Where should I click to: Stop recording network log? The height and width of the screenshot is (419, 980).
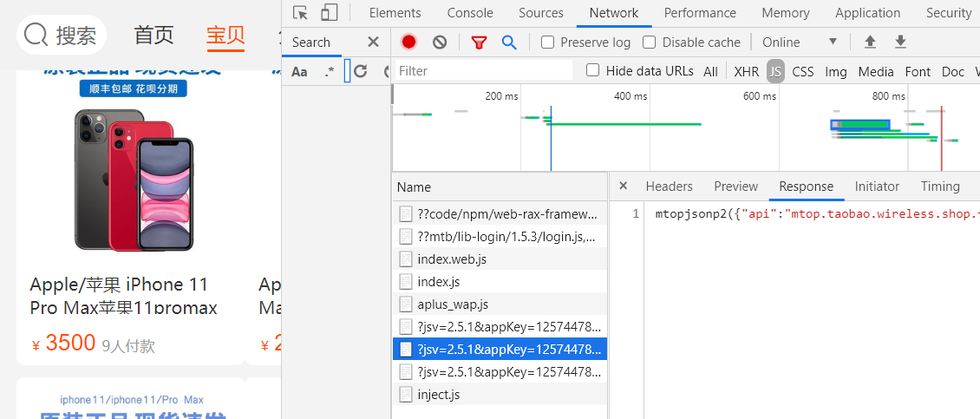pos(409,42)
